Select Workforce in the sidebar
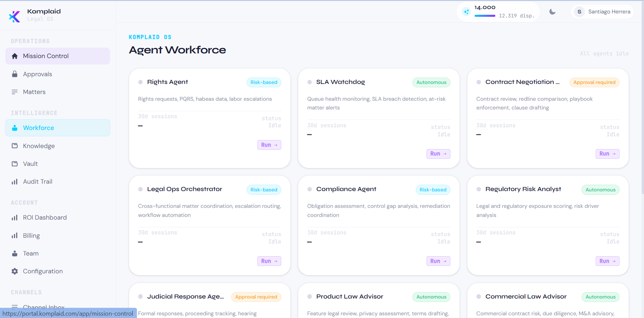 pos(58,128)
